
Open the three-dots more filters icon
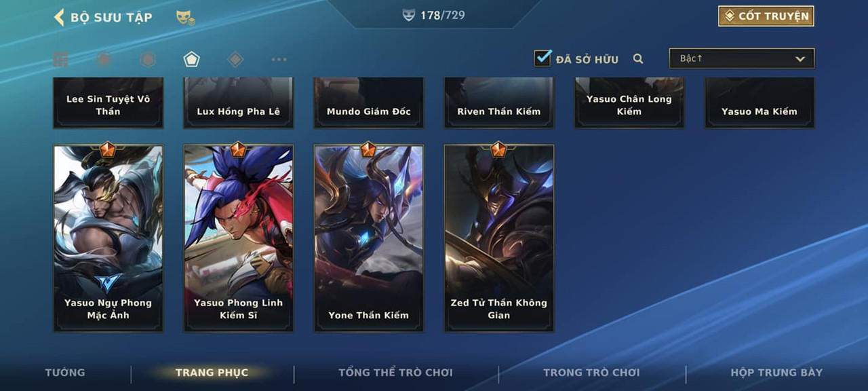pos(279,60)
